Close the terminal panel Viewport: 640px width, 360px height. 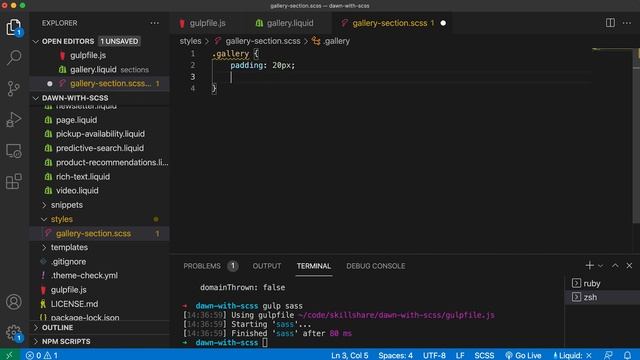pos(629,266)
